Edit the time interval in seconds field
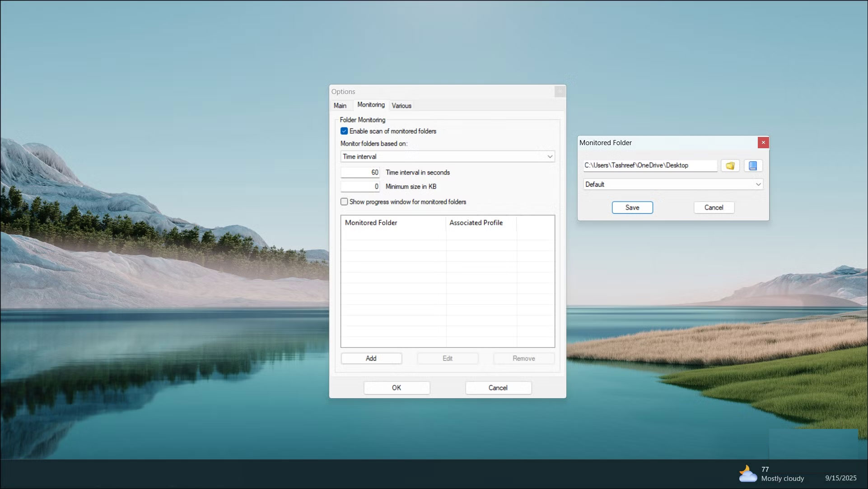 tap(360, 172)
